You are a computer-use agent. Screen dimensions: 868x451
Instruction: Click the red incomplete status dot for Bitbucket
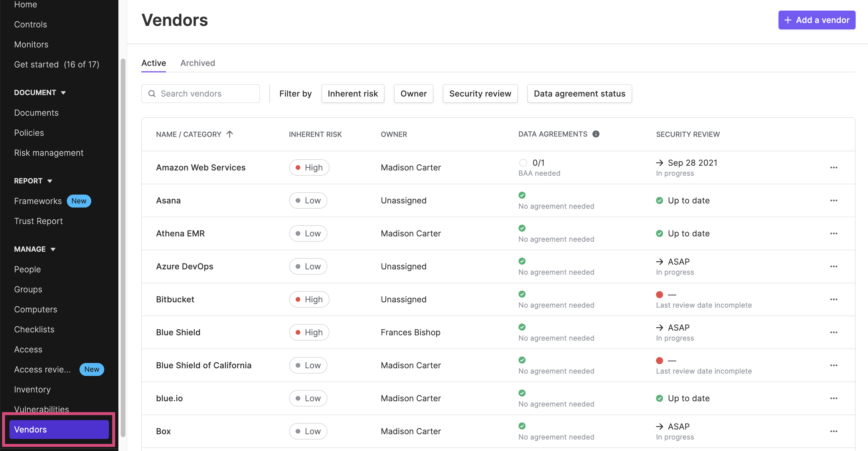[660, 295]
